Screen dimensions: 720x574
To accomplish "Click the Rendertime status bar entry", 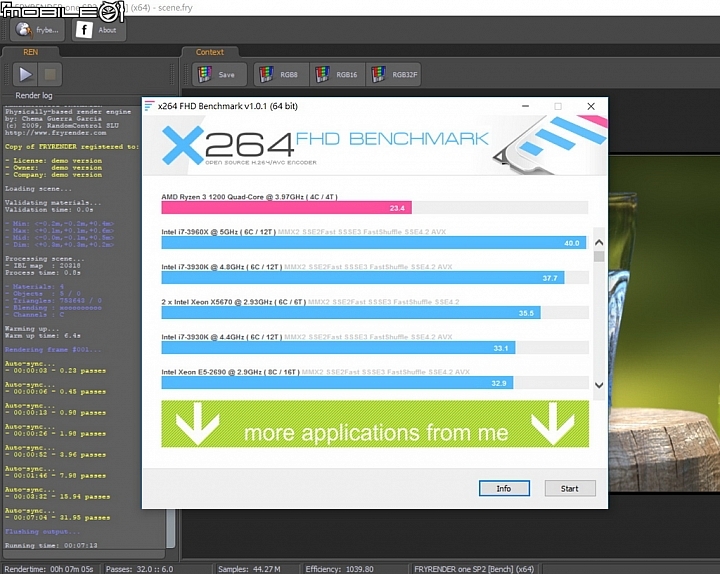I will [x=49, y=568].
